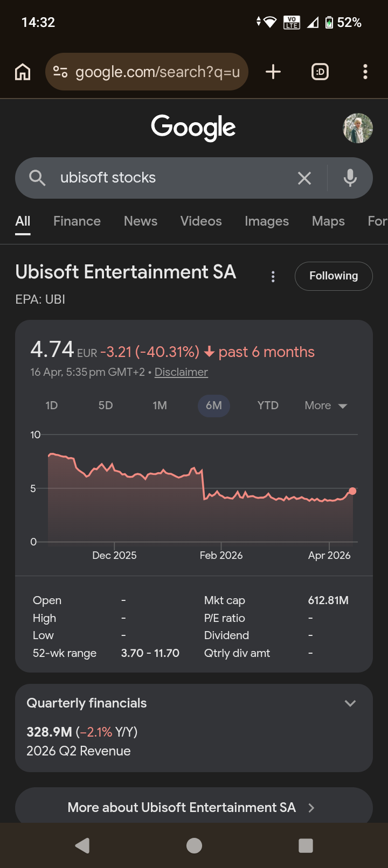Screen dimensions: 388x868
Task: Tap the Android back navigation button
Action: [x=82, y=845]
